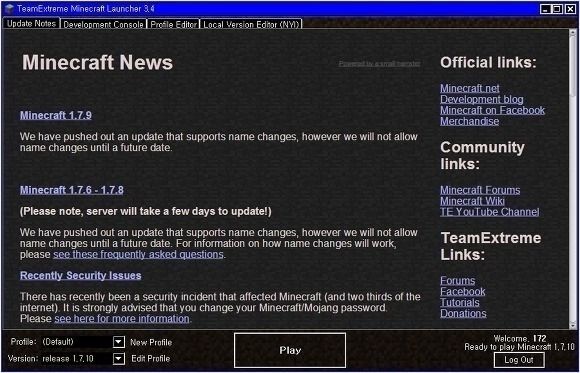Open the TE YouTube Channel link
Screen dimensions: 580x373
(x=490, y=212)
